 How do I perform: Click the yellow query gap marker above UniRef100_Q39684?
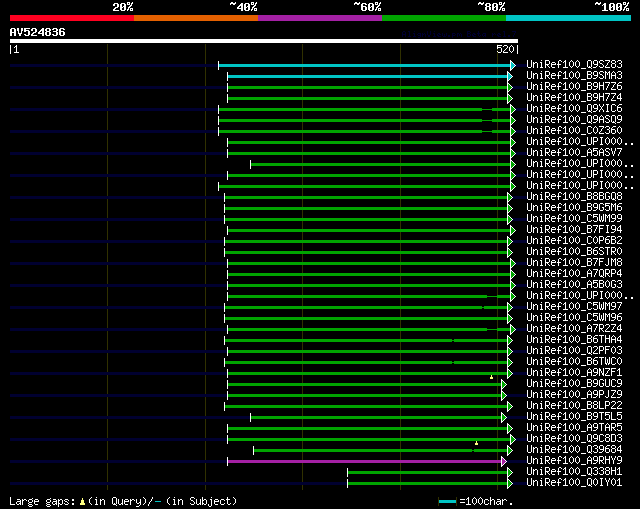(x=476, y=443)
